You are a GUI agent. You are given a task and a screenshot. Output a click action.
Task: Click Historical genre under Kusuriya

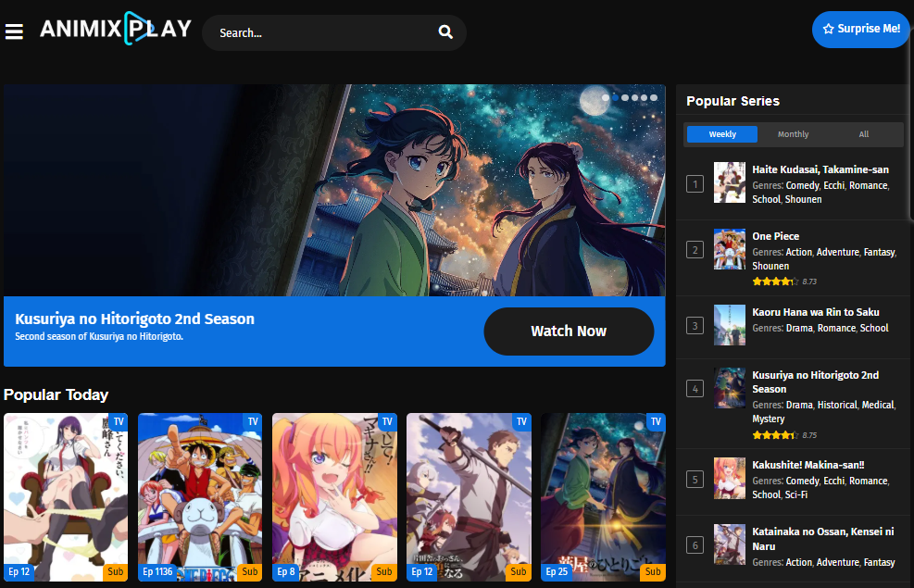pos(837,405)
